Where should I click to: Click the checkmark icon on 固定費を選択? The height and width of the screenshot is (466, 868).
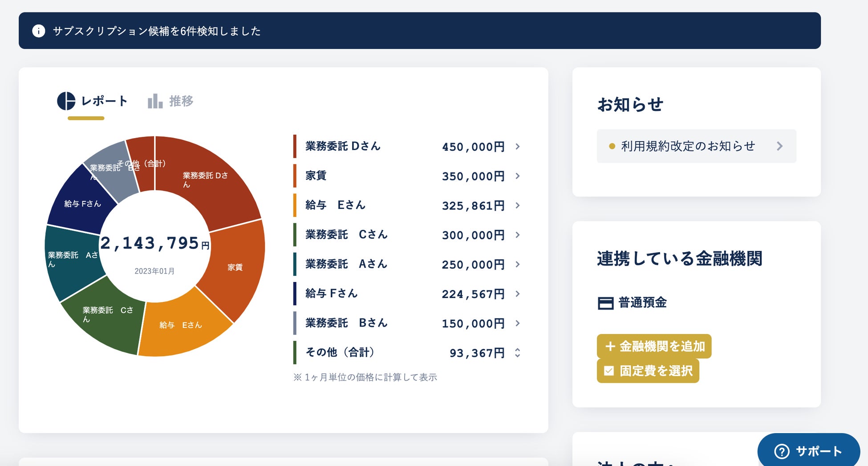point(608,370)
